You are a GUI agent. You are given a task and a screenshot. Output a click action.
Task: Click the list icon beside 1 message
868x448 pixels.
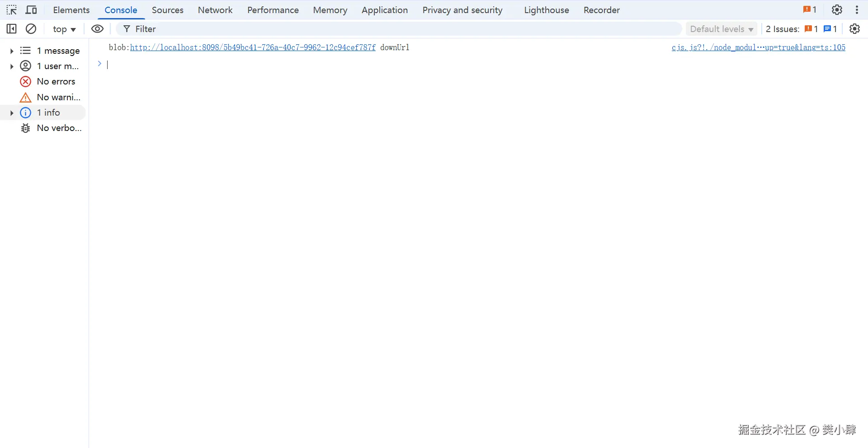[26, 51]
